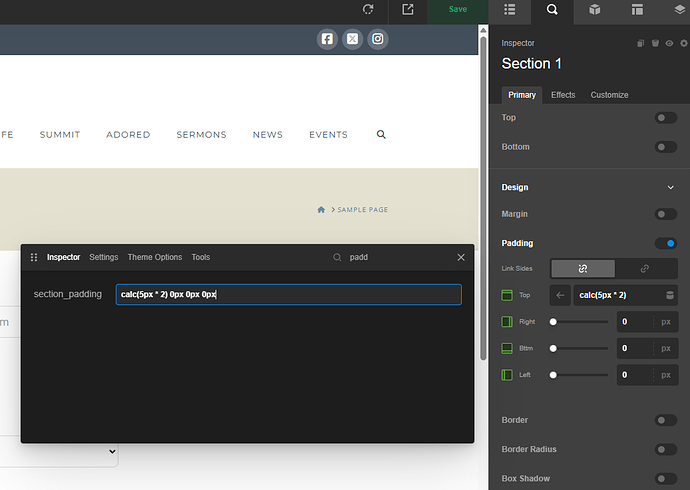Toggle element visibility eye icon
Screen dimensions: 690x490
[x=669, y=43]
